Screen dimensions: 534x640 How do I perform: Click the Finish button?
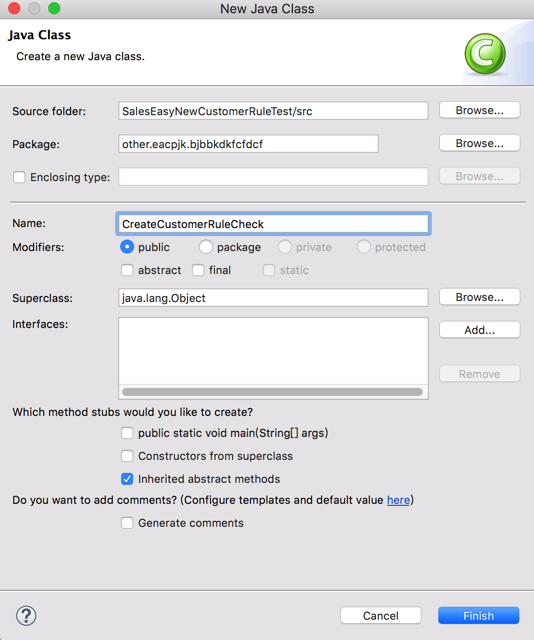click(478, 616)
